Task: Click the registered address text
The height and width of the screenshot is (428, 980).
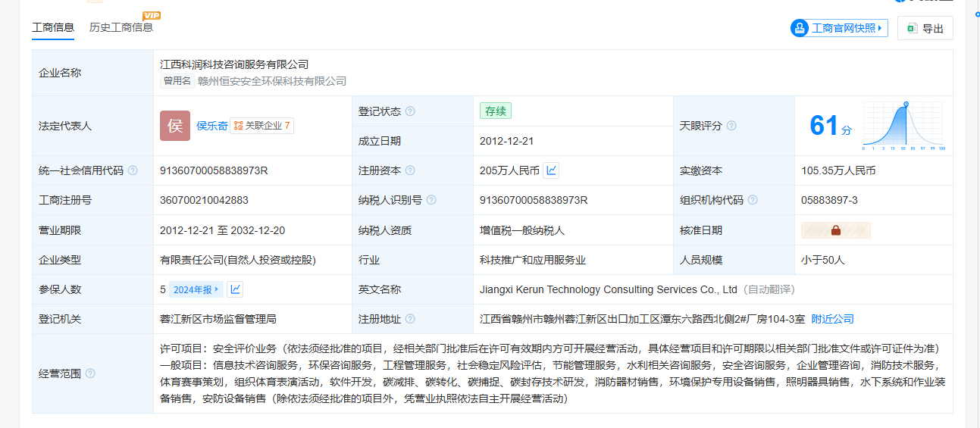Action: coord(643,319)
